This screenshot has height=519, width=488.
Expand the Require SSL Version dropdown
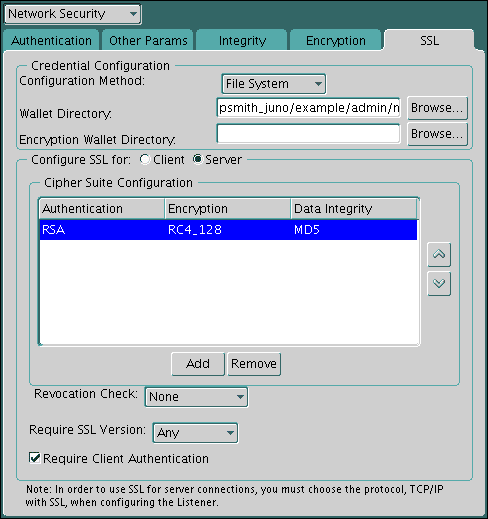(x=195, y=433)
